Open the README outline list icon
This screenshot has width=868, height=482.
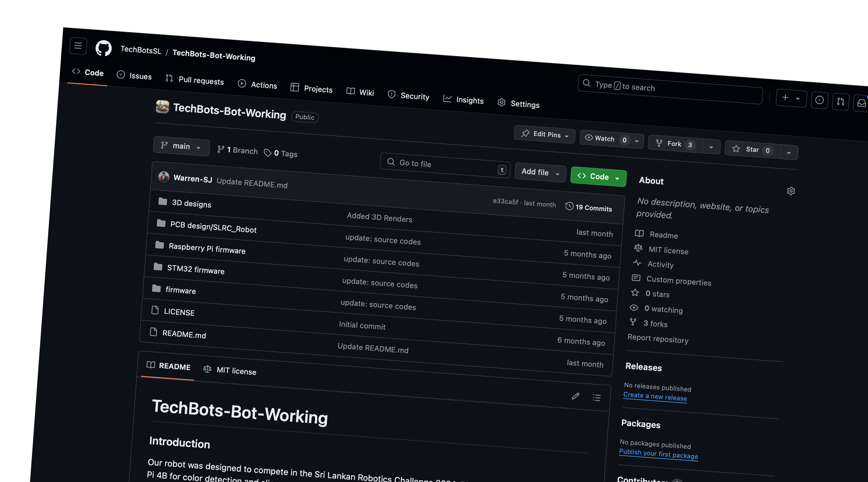coord(596,398)
